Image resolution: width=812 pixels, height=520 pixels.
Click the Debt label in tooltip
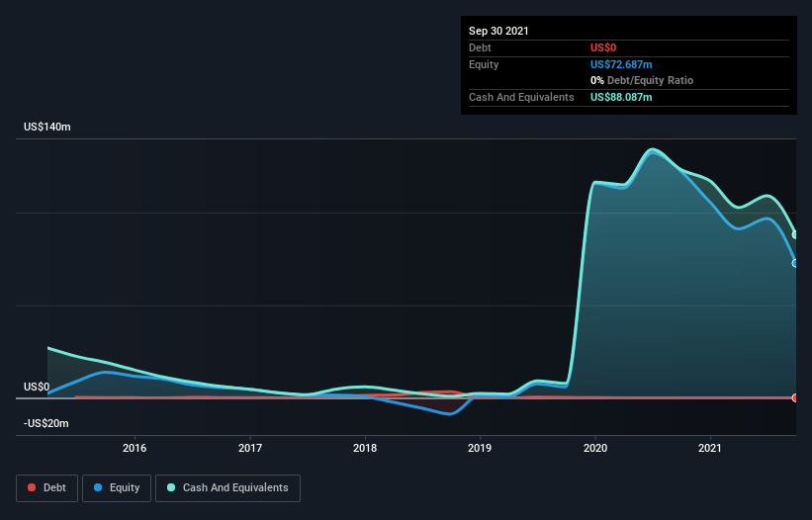[x=480, y=47]
